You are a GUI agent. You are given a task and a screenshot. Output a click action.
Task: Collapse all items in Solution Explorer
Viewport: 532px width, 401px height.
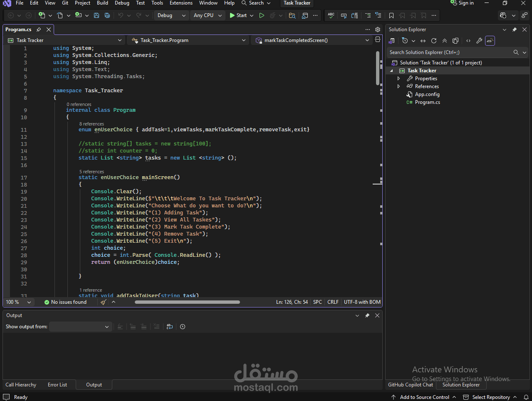[445, 41]
